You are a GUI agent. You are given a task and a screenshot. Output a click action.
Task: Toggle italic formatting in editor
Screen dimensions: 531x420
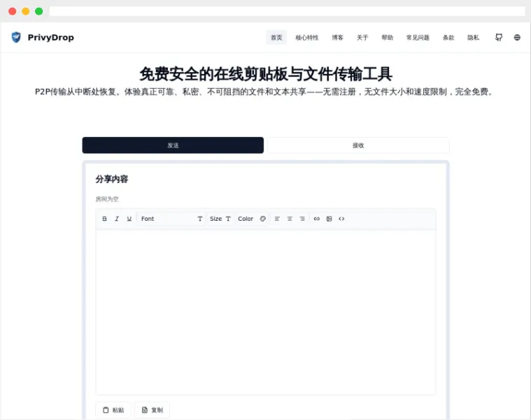click(117, 219)
